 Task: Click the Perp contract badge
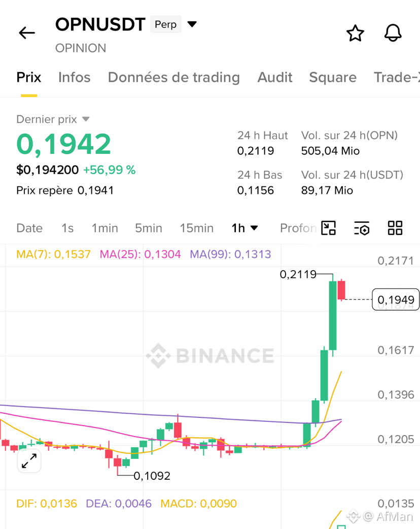tap(165, 24)
